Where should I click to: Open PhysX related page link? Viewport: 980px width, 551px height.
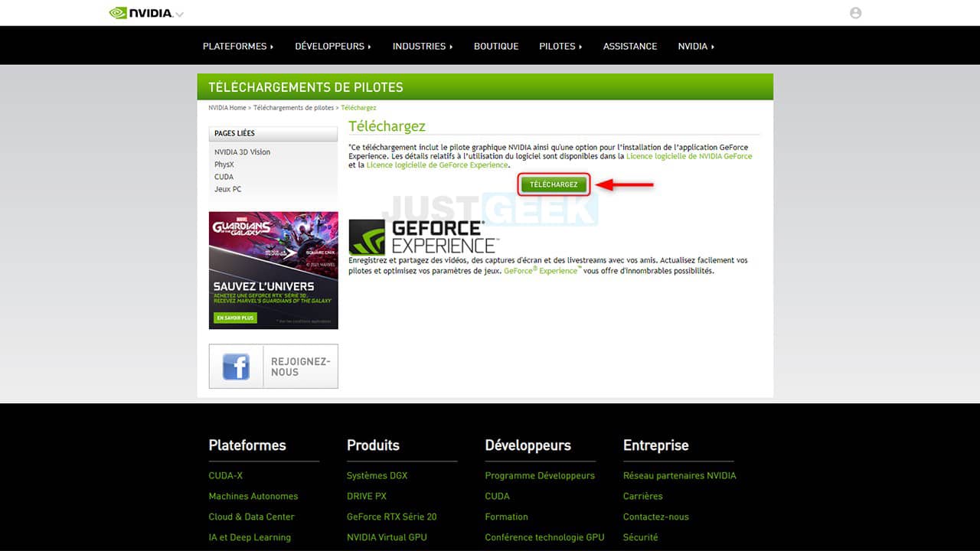coord(224,165)
